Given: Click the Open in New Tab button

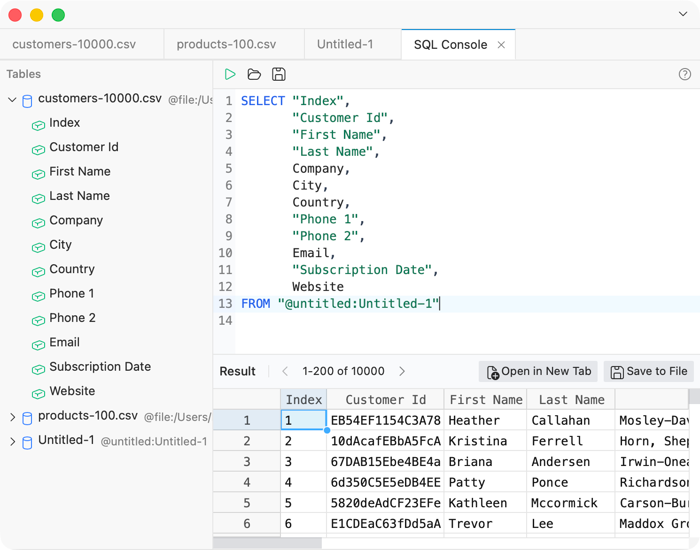Looking at the screenshot, I should 538,371.
